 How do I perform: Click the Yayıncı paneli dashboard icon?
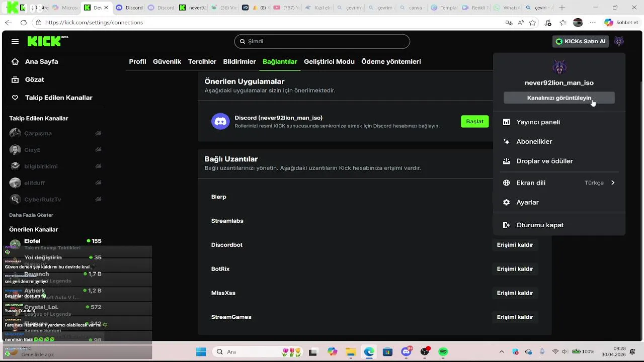[x=507, y=122]
